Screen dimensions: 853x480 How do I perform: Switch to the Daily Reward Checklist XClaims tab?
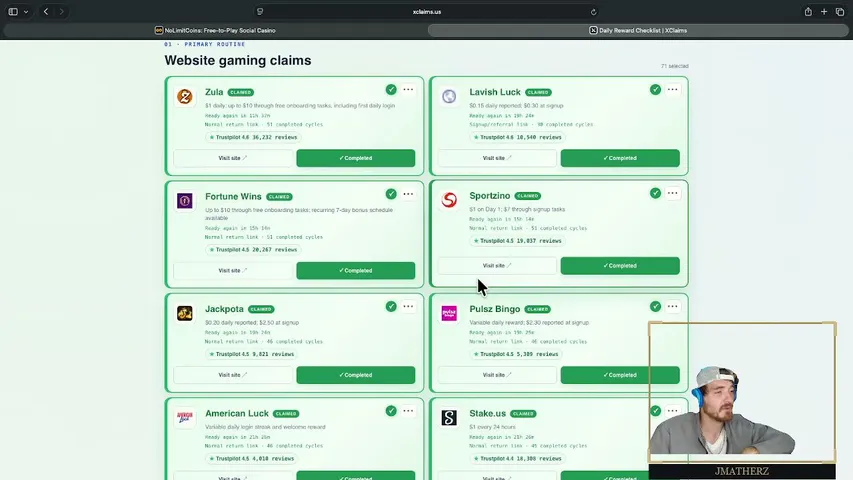638,30
